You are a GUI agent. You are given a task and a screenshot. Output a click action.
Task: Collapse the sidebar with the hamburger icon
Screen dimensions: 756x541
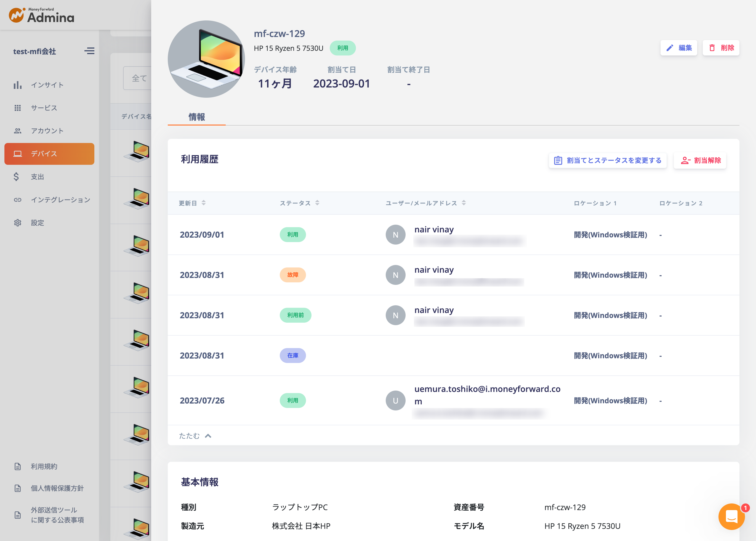point(89,51)
